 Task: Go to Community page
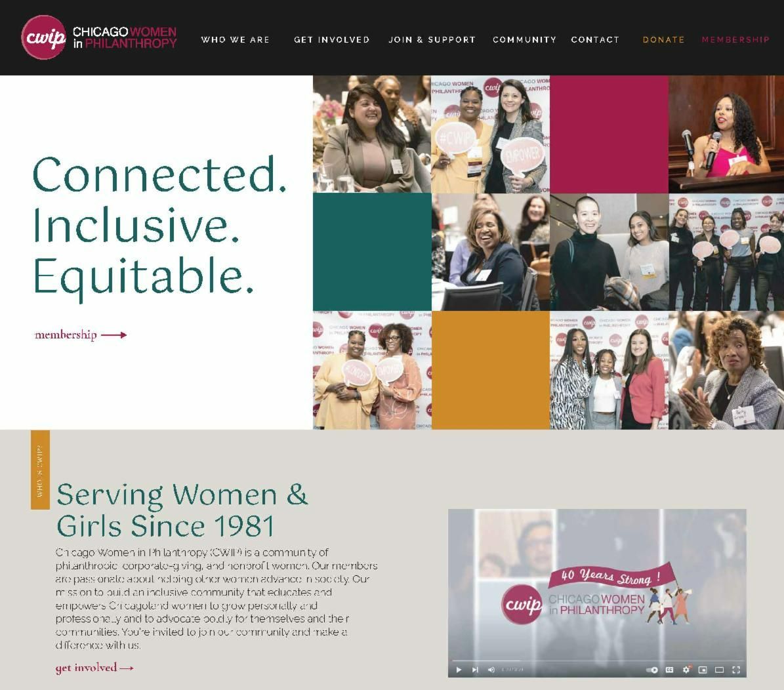point(524,39)
